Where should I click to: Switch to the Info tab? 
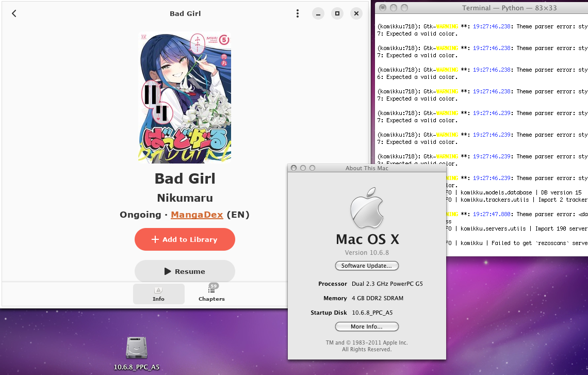159,294
